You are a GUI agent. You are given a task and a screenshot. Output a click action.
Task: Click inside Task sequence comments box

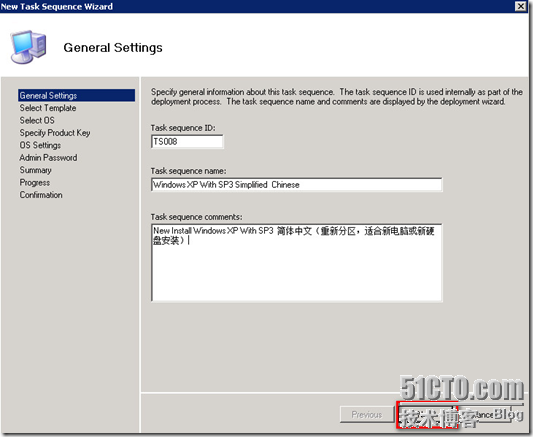click(296, 262)
